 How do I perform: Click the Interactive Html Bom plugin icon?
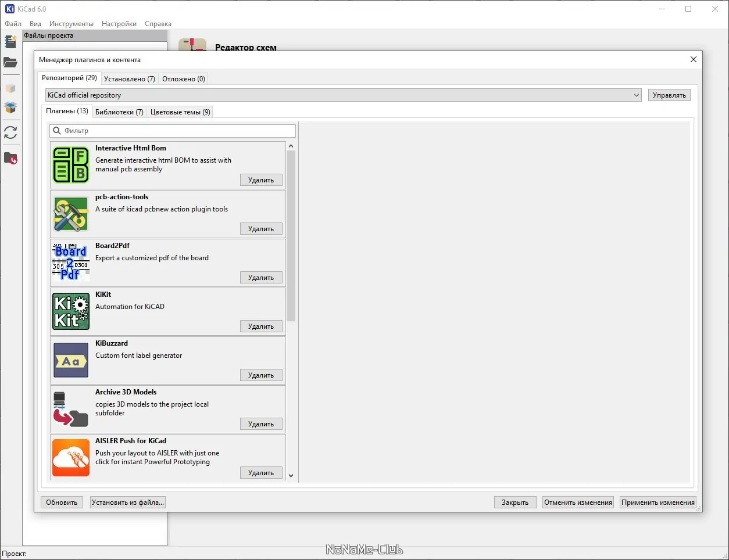[x=71, y=165]
